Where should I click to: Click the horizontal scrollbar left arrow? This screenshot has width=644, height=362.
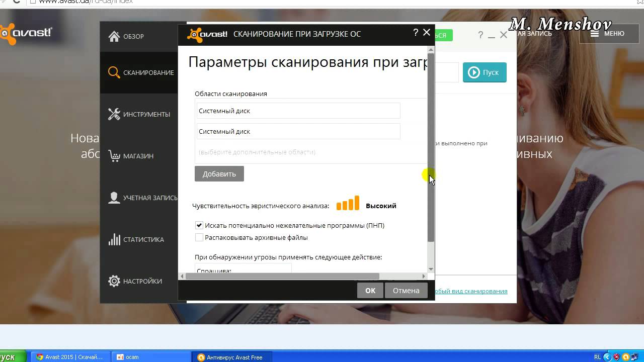(182, 276)
